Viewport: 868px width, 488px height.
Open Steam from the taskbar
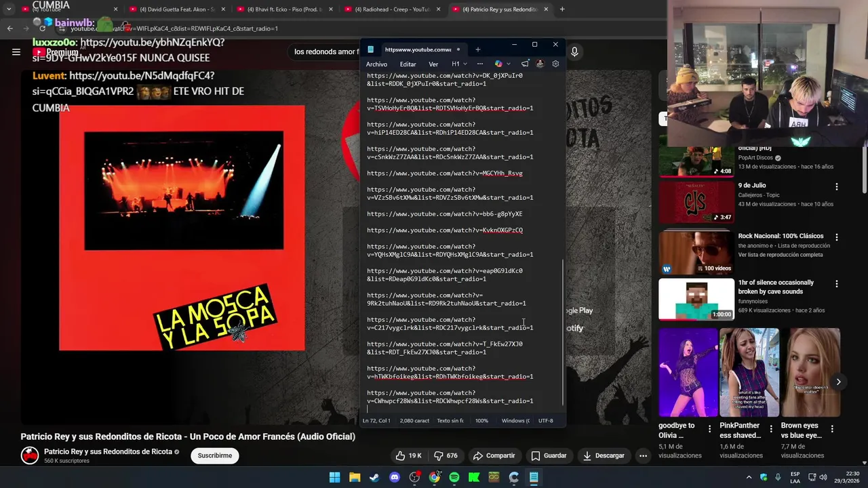point(374,477)
